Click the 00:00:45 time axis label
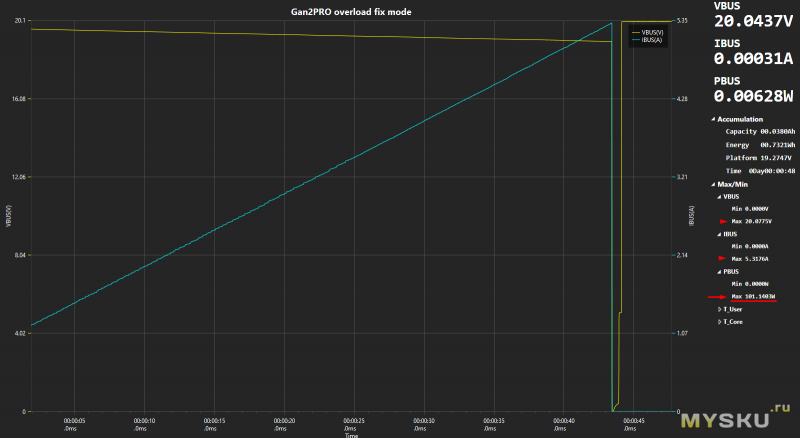The height and width of the screenshot is (438, 800). pos(633,421)
